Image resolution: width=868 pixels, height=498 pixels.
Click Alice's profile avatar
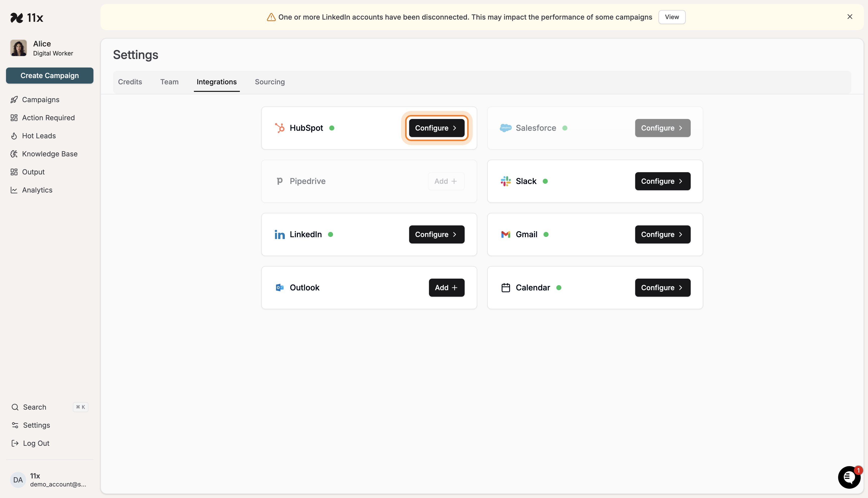coord(18,48)
